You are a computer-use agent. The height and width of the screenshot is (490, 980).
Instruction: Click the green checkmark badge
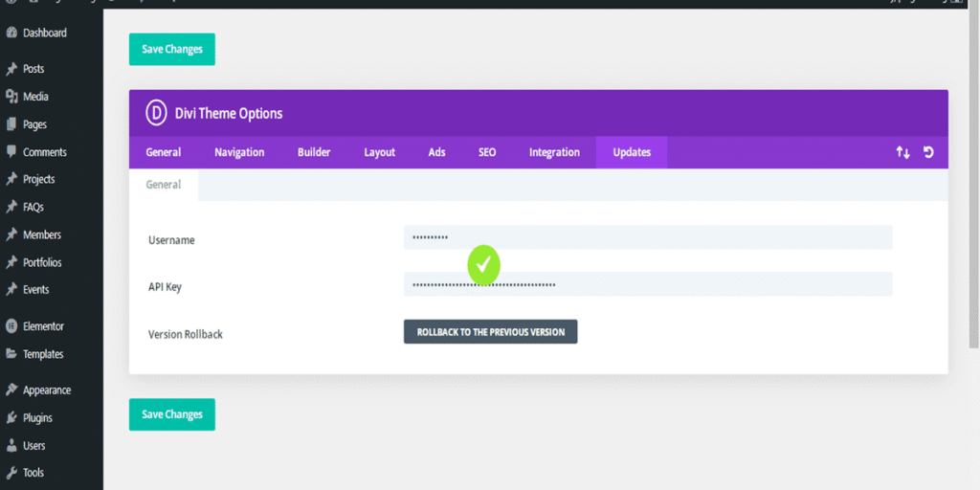point(484,265)
